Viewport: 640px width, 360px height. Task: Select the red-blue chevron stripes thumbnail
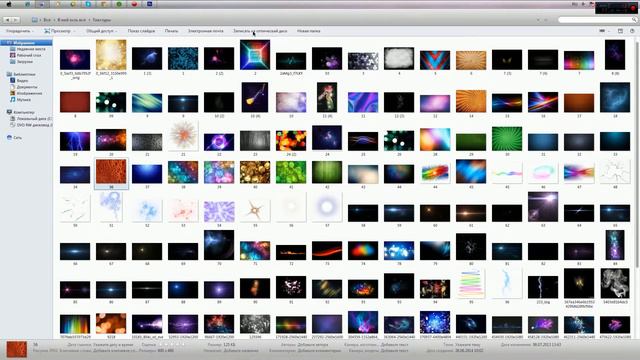click(x=435, y=60)
